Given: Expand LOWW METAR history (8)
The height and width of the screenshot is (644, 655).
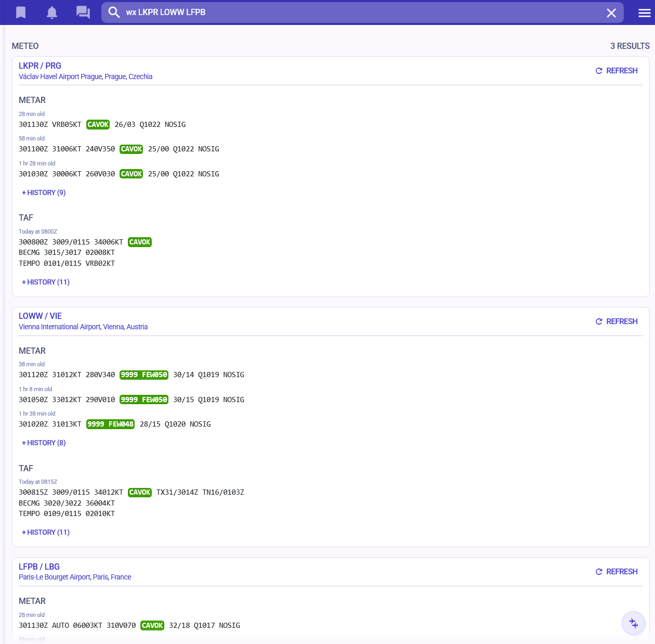Looking at the screenshot, I should (44, 443).
